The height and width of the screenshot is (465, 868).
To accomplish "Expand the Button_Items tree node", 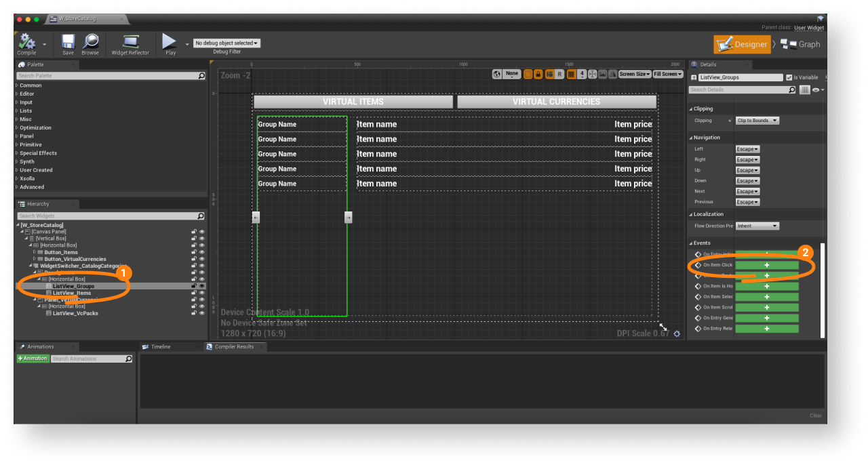I will [x=35, y=252].
